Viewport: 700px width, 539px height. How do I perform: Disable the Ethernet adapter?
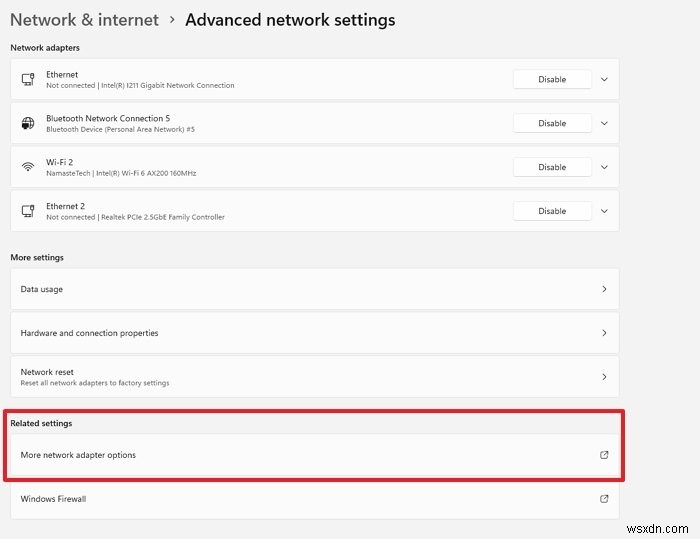click(552, 79)
